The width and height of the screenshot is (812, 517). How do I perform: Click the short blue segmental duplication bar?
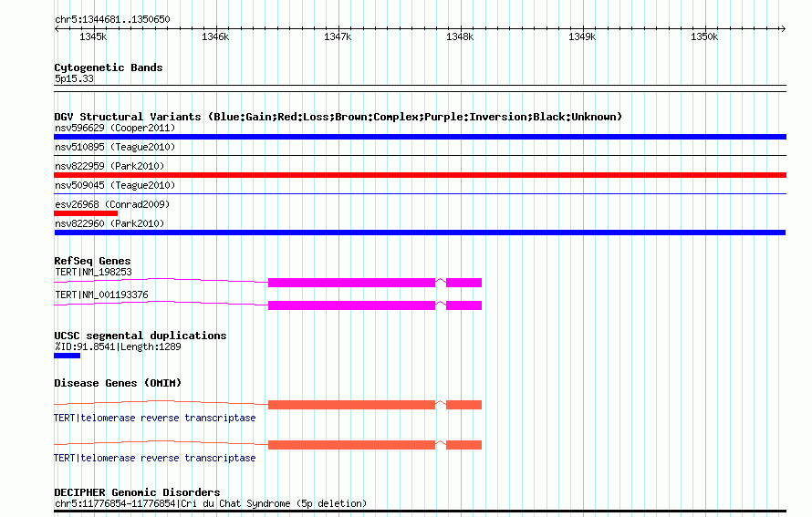click(67, 356)
